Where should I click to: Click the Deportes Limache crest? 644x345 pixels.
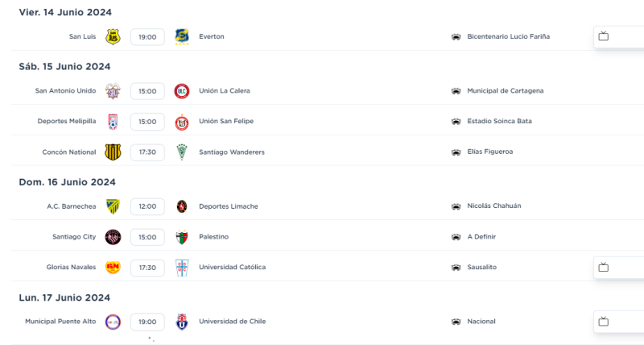(x=182, y=206)
